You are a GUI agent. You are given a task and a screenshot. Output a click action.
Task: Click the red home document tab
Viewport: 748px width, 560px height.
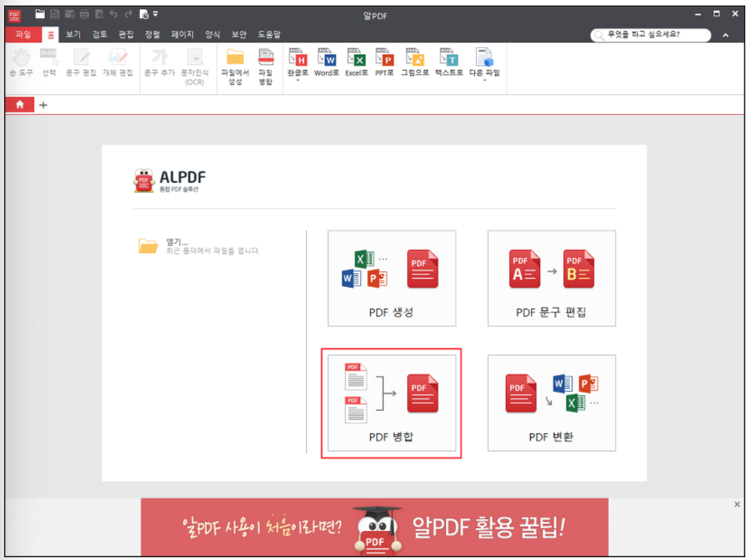tap(19, 104)
